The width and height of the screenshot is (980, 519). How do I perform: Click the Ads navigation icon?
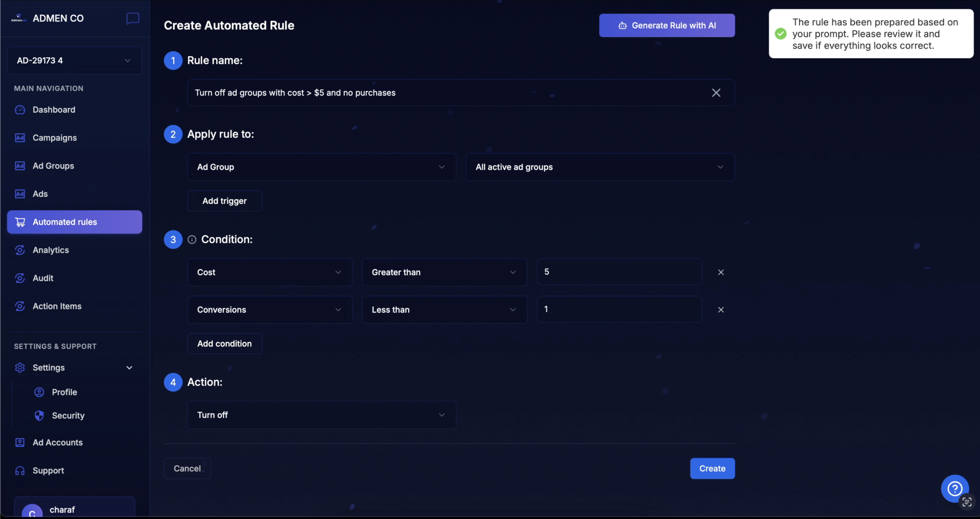pyautogui.click(x=20, y=194)
